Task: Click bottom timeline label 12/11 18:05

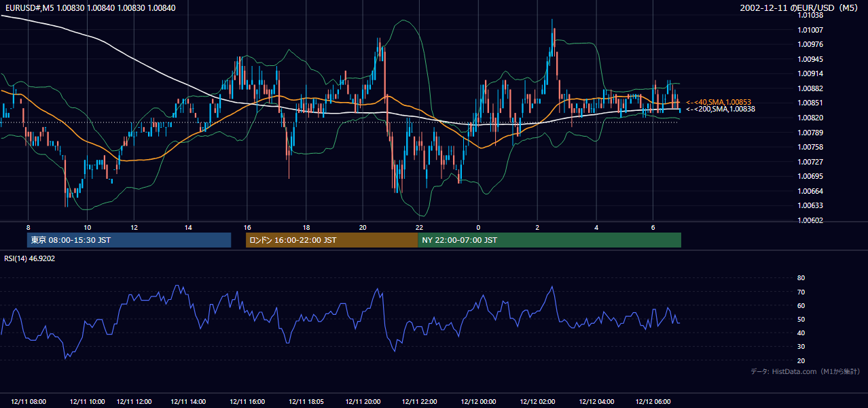Action: click(306, 402)
